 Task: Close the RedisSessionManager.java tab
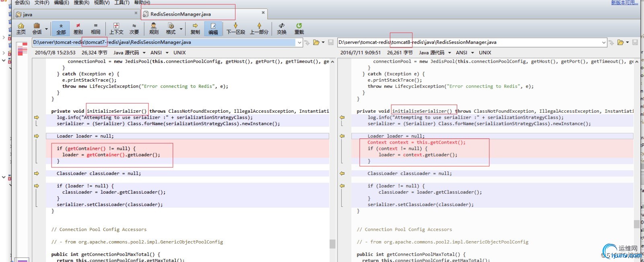tap(263, 12)
